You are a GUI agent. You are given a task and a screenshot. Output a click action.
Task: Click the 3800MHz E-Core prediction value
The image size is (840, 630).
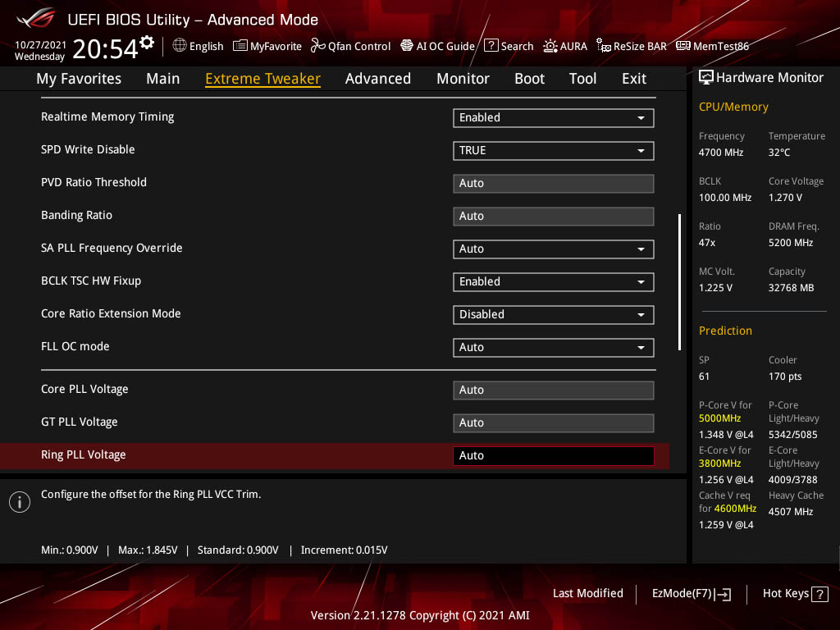coord(719,463)
